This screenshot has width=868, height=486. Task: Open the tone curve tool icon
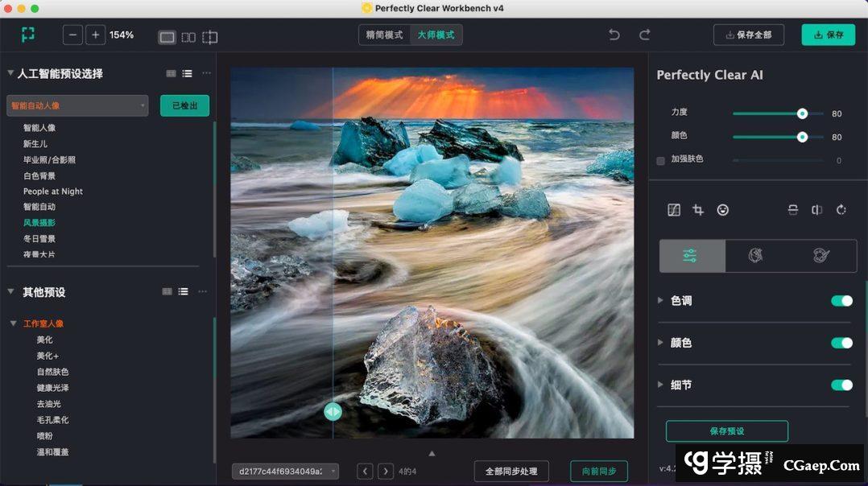pos(674,210)
